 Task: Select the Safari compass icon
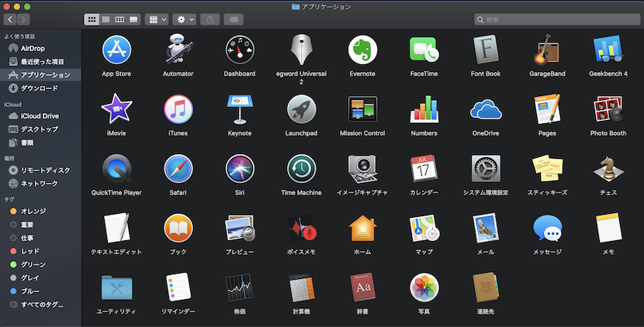(178, 169)
